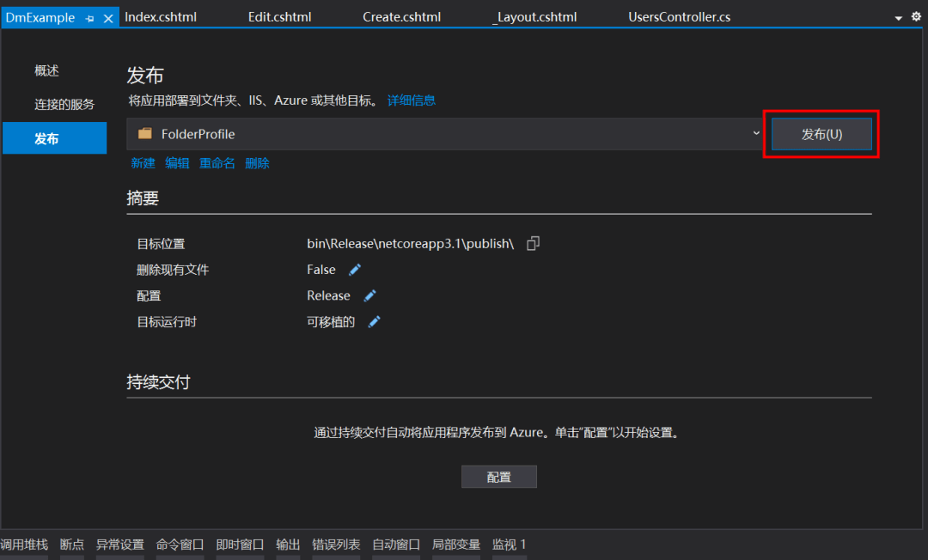Copy the target publish path with copy icon
Screen dimensions: 928x560
point(533,243)
